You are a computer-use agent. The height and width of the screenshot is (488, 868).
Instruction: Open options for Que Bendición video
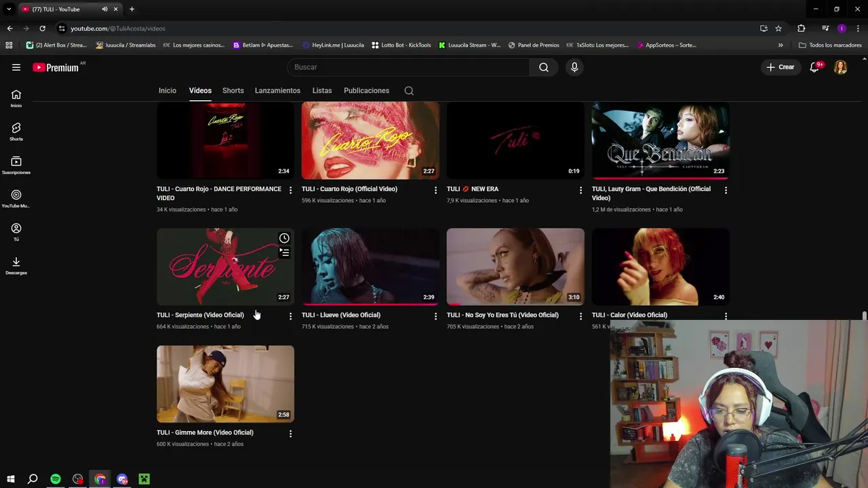click(726, 190)
